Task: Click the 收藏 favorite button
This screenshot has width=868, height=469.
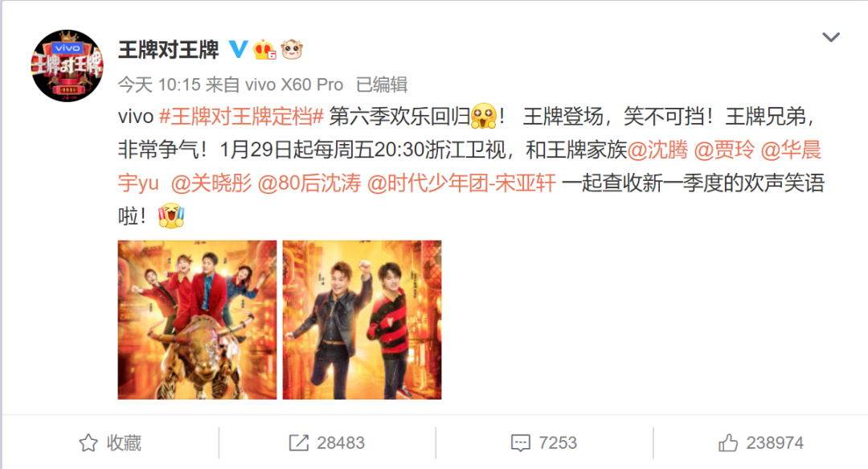Action: [x=110, y=442]
